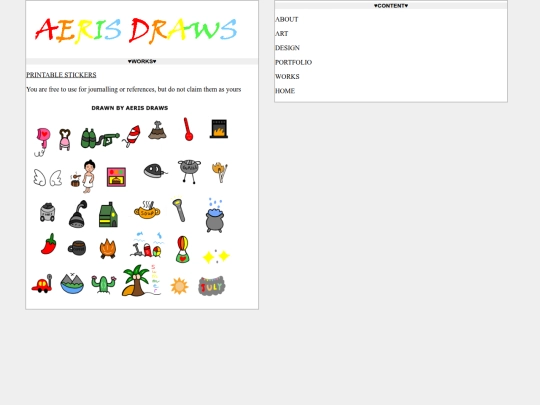Select the pink hair dryer sticker
Image resolution: width=540 pixels, height=405 pixels.
[42, 142]
